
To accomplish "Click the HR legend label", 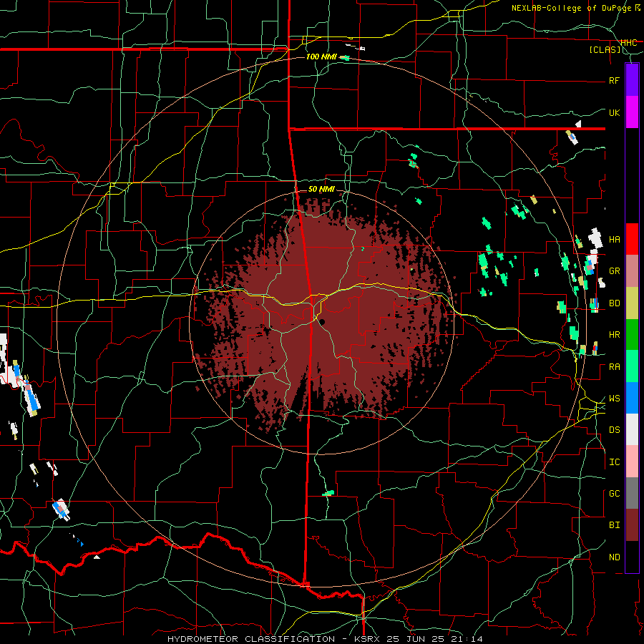I will click(x=614, y=335).
